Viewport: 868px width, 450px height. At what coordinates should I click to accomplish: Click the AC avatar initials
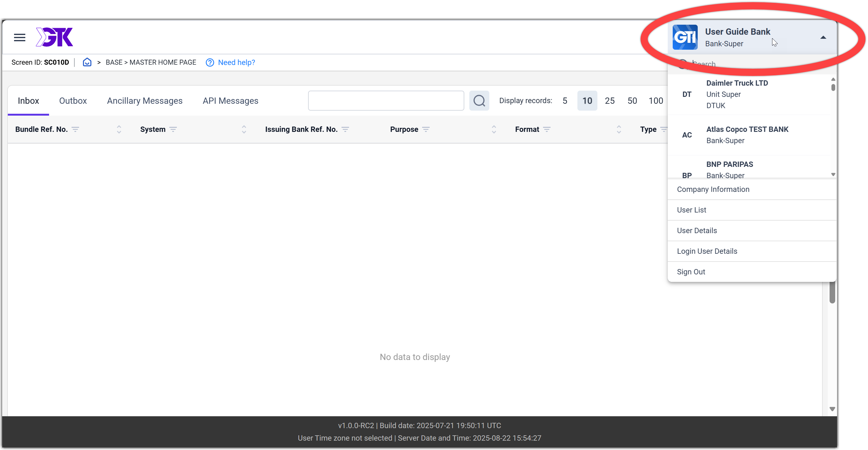click(x=687, y=135)
